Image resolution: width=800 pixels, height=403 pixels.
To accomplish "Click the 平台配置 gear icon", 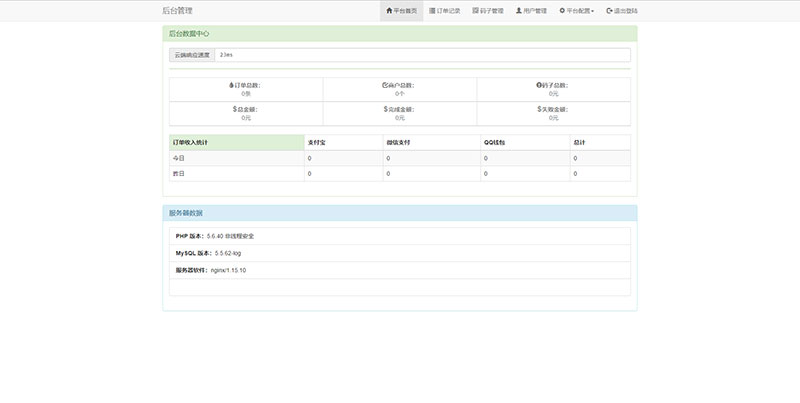I will [x=562, y=11].
